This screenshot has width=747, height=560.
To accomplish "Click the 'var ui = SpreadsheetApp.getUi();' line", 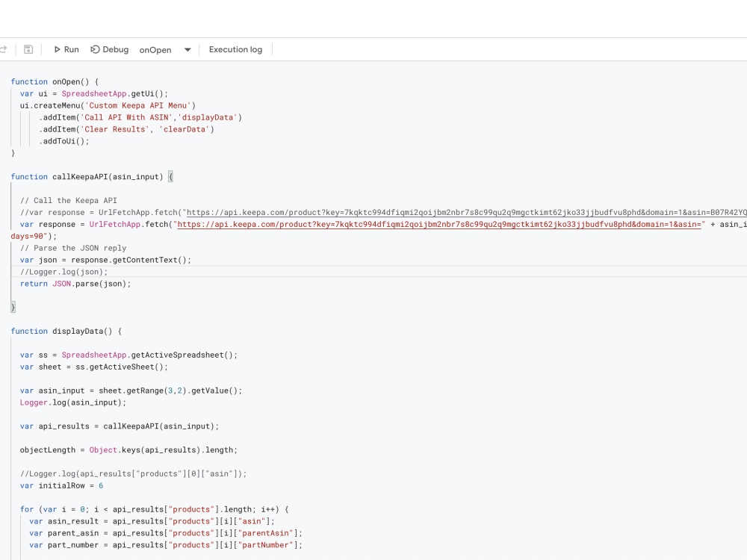I will (94, 94).
